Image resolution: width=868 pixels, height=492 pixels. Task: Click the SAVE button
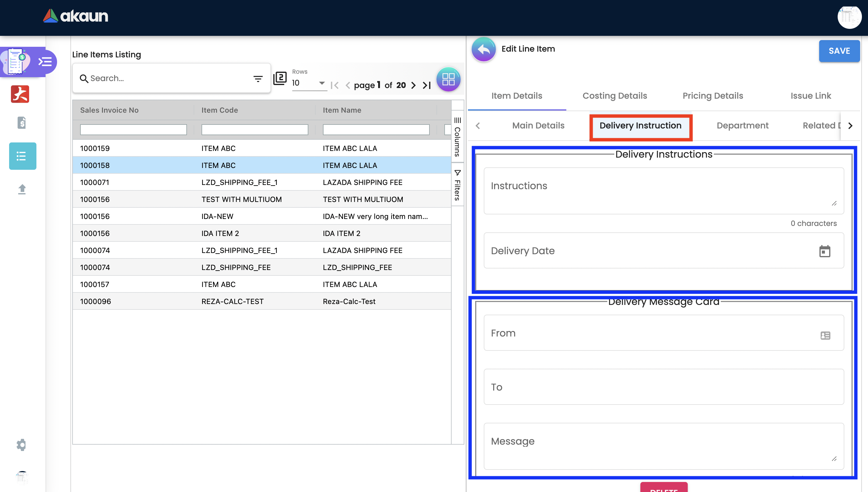839,51
